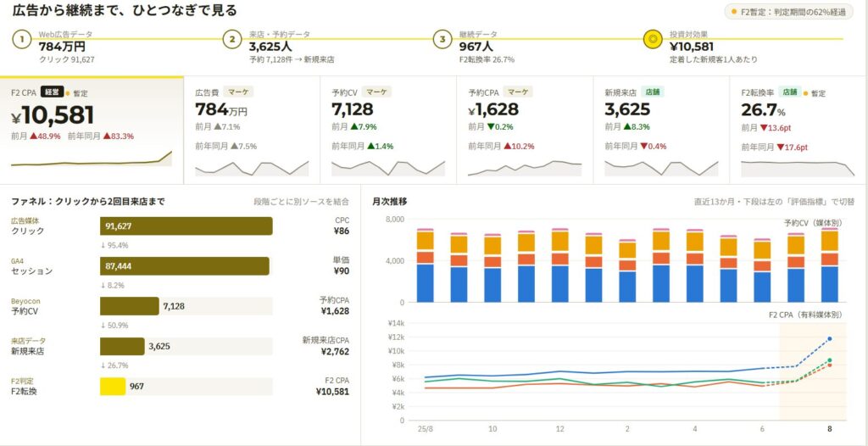Click the セッション funnel bar showing 87,444
The width and height of the screenshot is (868, 446).
click(184, 266)
